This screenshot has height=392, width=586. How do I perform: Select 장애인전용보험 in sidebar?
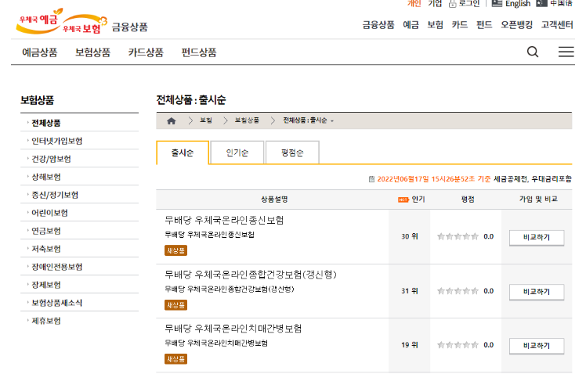[57, 267]
